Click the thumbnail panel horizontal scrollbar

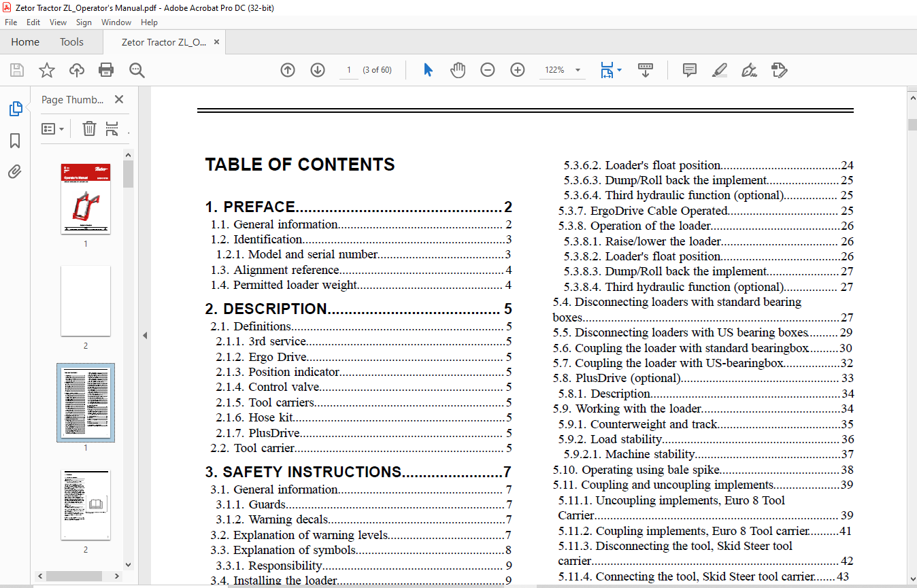click(x=73, y=576)
